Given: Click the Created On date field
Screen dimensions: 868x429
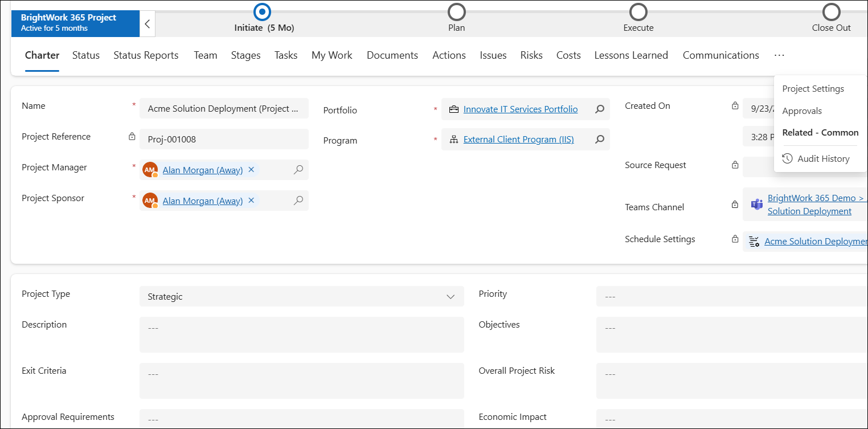Looking at the screenshot, I should 759,108.
